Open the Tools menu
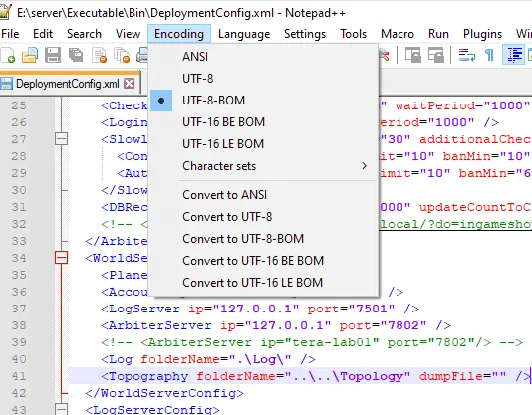The image size is (532, 415). pos(354,34)
